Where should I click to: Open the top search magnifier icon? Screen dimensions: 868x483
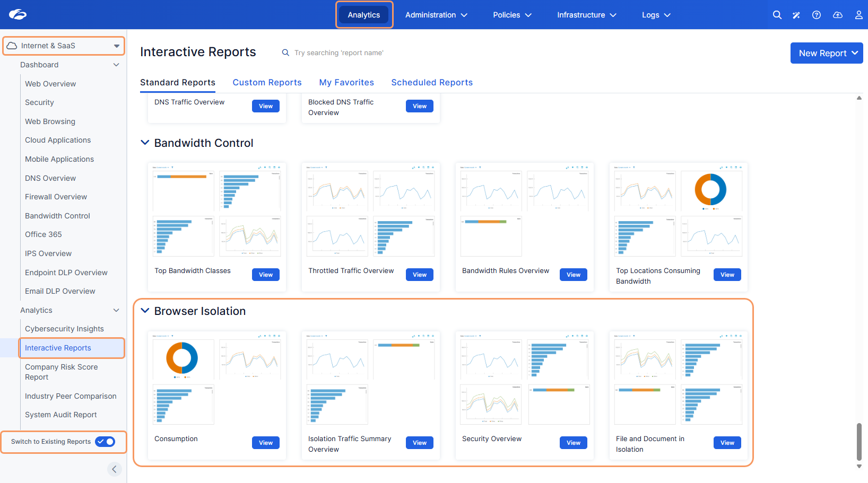tap(777, 15)
